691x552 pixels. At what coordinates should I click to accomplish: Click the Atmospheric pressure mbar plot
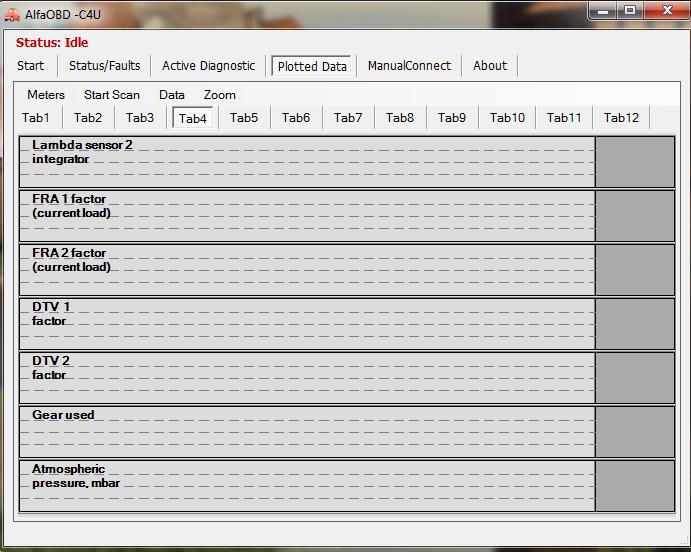[x=307, y=486]
